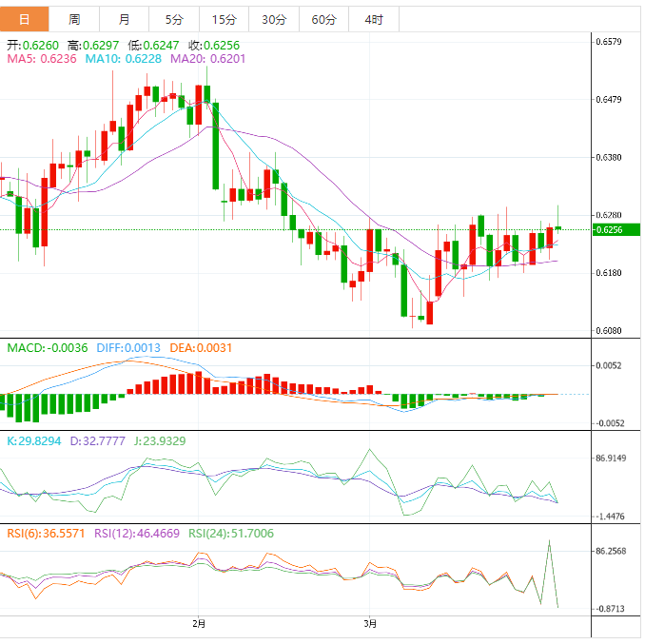
Task: Click the 2月 date marker on time axis
Action: [198, 624]
